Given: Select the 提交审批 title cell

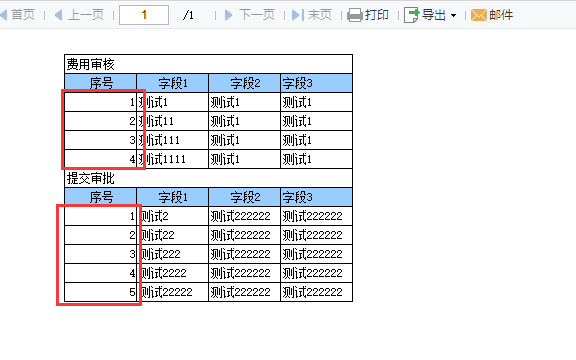Looking at the screenshot, I should 208,179.
